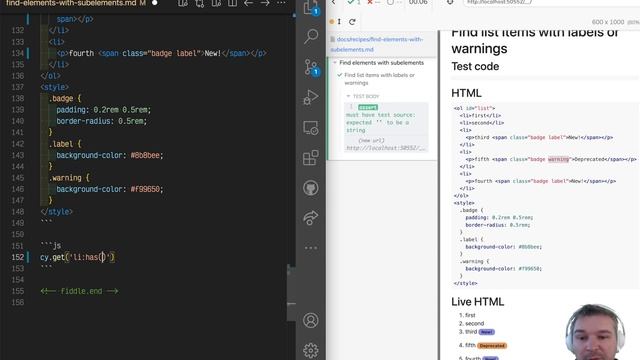Click test 'Find list items with labels or warnings'

pyautogui.click(x=379, y=79)
